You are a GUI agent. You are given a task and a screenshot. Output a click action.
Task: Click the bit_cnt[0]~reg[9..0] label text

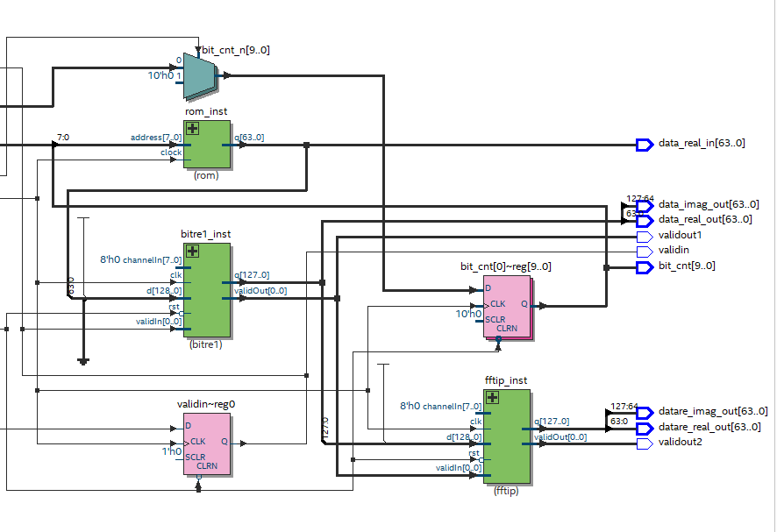[x=506, y=266]
